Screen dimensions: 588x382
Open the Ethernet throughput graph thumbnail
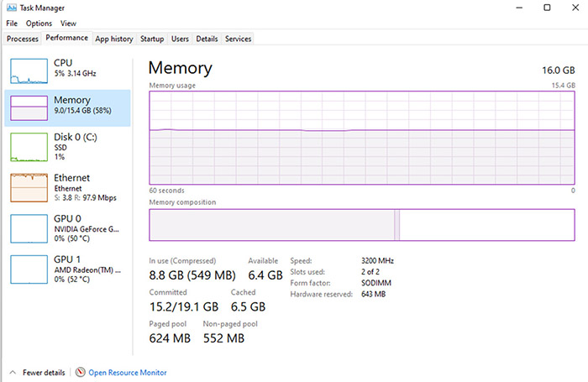coord(29,187)
